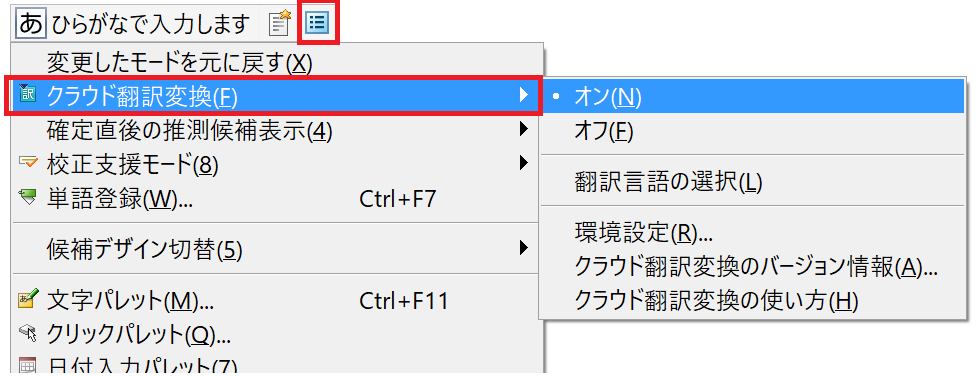This screenshot has width=980, height=376.
Task: Click the 校正支援モード icon
Action: point(28,163)
